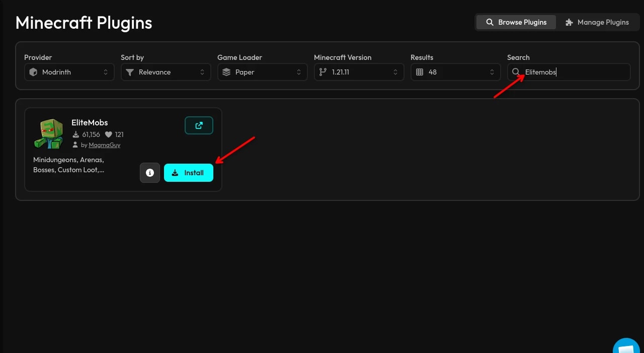Click the EliteMobs description text
The image size is (644, 353).
(69, 165)
